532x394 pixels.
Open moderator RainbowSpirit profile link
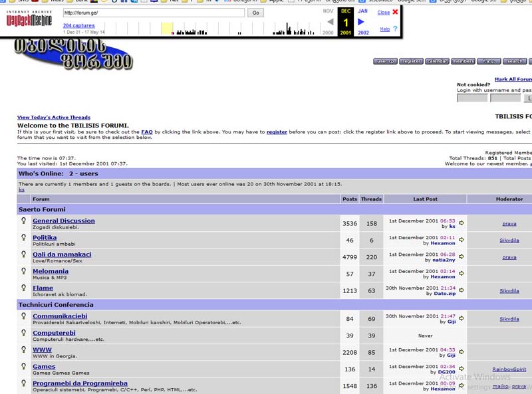tap(509, 369)
